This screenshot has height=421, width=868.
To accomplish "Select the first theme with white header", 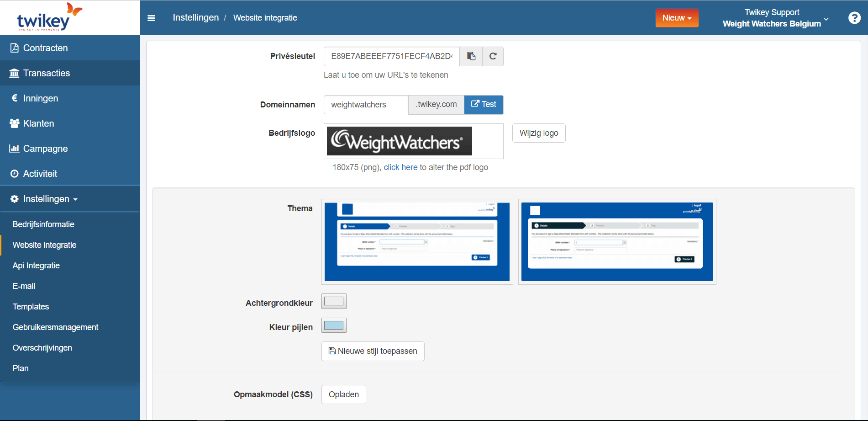I will [417, 242].
